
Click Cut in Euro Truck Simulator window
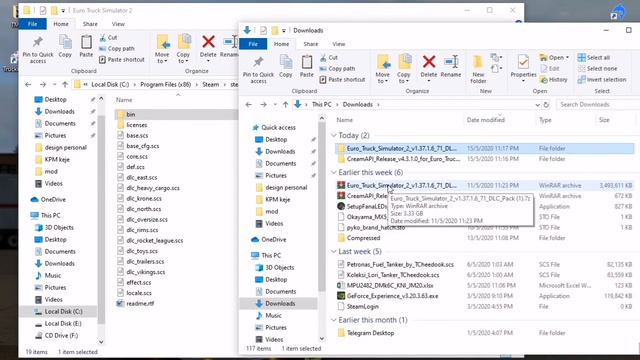pos(108,38)
